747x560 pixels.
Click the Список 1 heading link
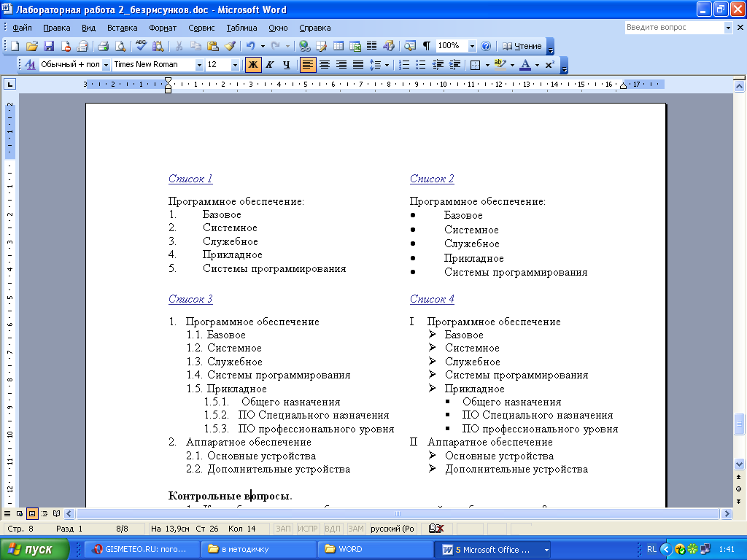[190, 179]
